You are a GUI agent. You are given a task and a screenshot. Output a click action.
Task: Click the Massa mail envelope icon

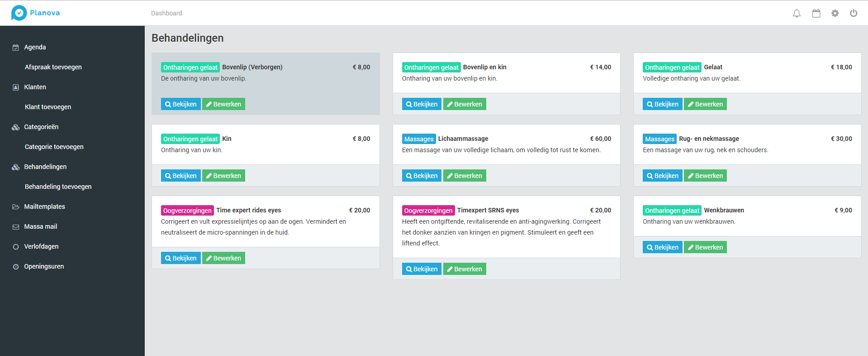coord(16,227)
